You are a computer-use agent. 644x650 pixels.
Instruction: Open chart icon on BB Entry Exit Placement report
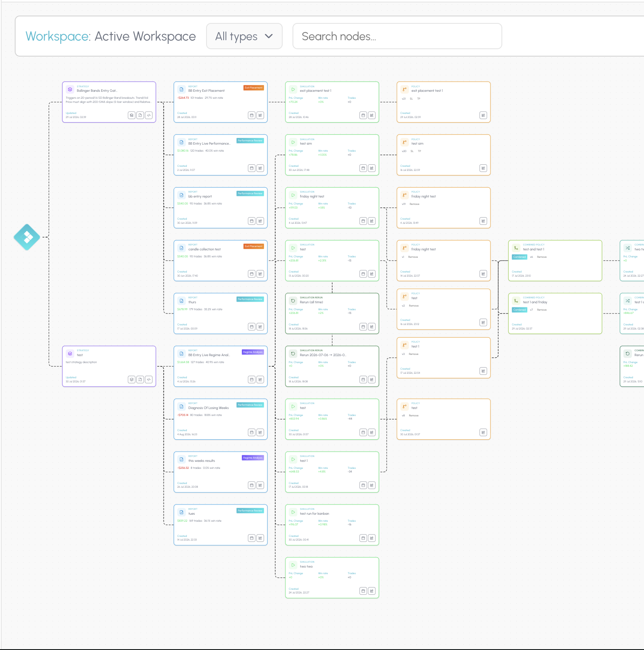tap(260, 115)
